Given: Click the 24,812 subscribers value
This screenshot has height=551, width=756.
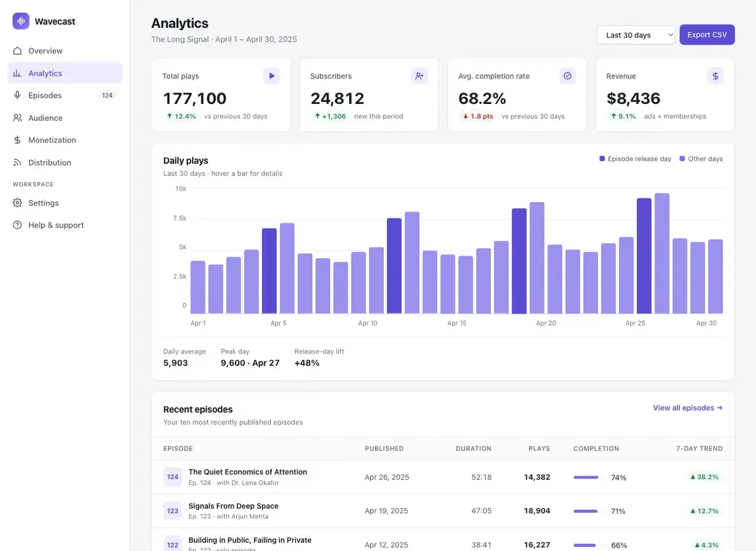Looking at the screenshot, I should tap(337, 98).
